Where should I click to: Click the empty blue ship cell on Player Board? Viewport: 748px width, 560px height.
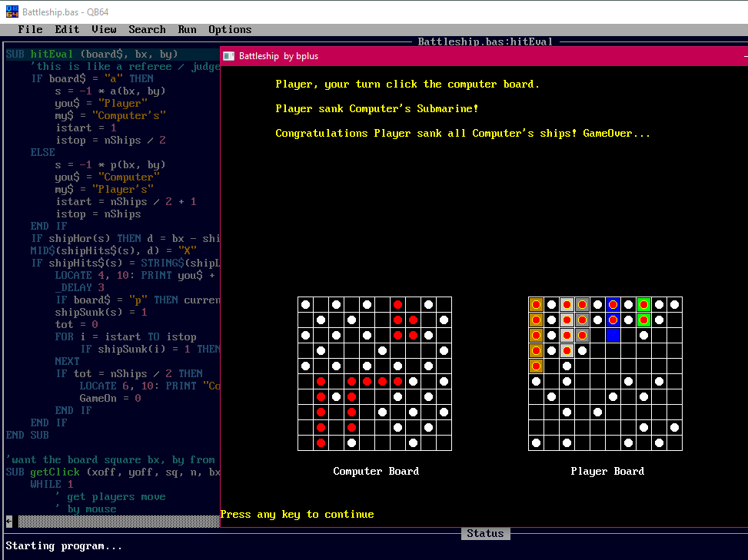[613, 335]
